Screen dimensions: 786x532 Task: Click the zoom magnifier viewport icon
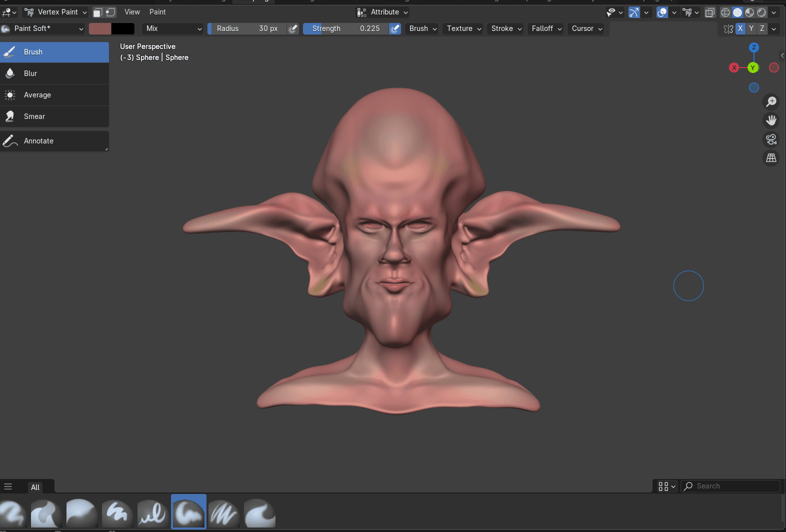771,102
